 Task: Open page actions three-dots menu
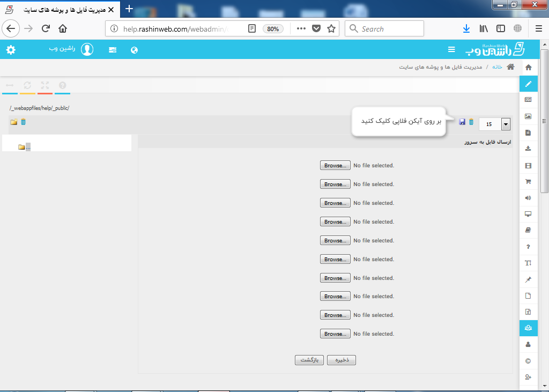pos(301,29)
